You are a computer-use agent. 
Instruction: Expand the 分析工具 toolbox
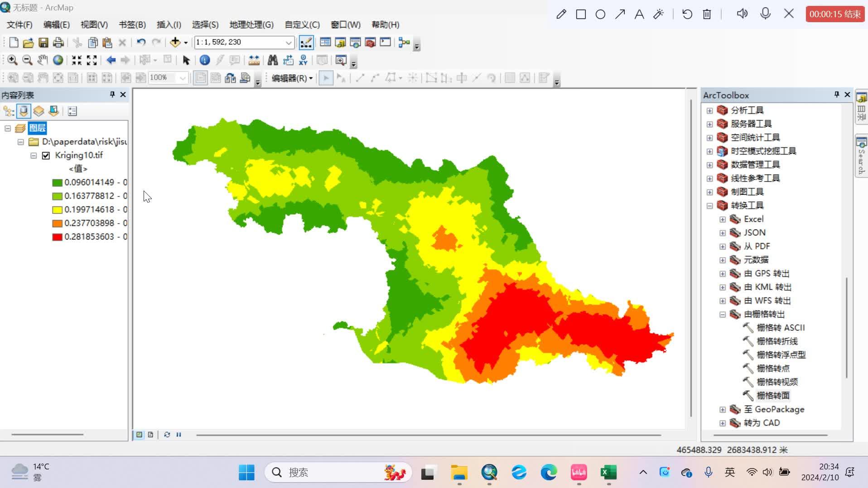709,110
